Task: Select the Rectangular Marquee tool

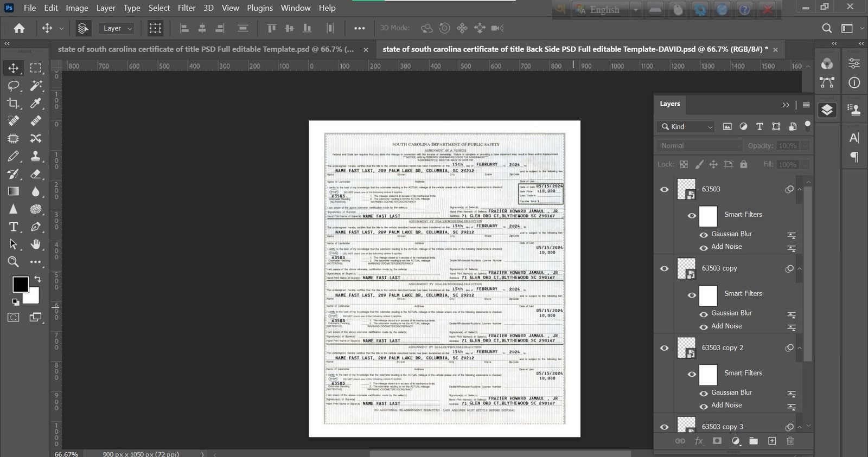Action: pos(36,68)
